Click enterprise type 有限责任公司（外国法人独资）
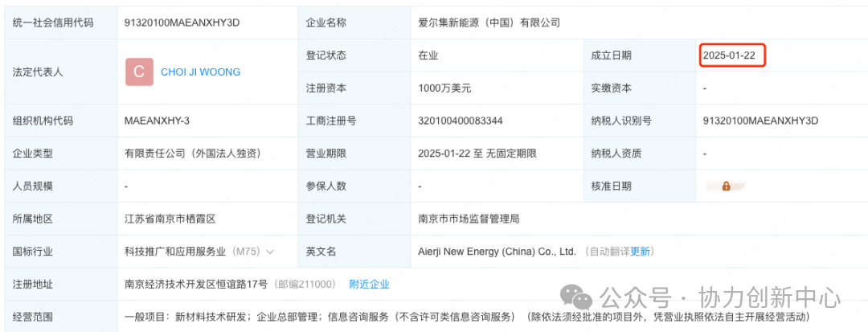The image size is (868, 332). [x=193, y=154]
